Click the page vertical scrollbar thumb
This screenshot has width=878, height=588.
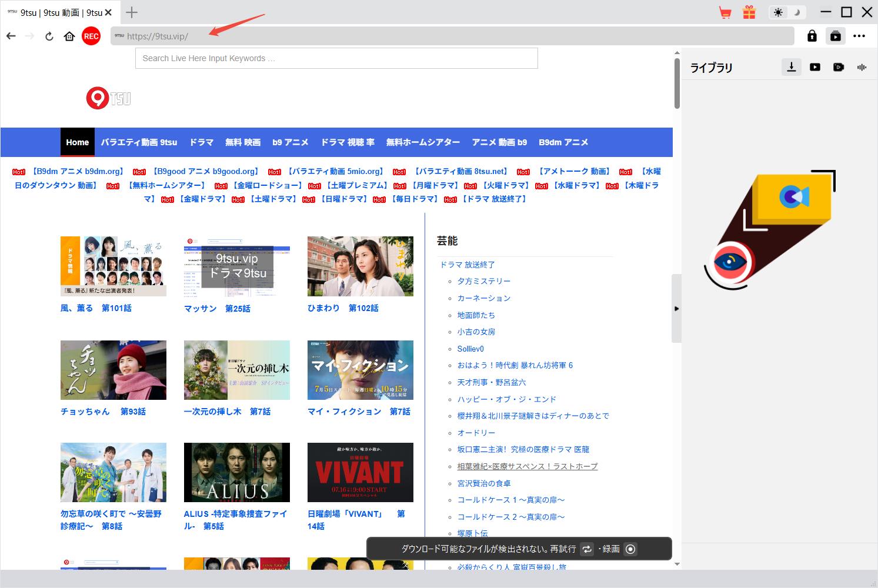[677, 83]
